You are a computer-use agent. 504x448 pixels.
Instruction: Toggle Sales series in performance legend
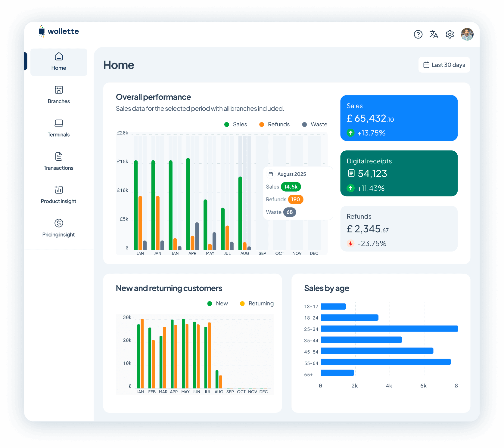(x=235, y=125)
